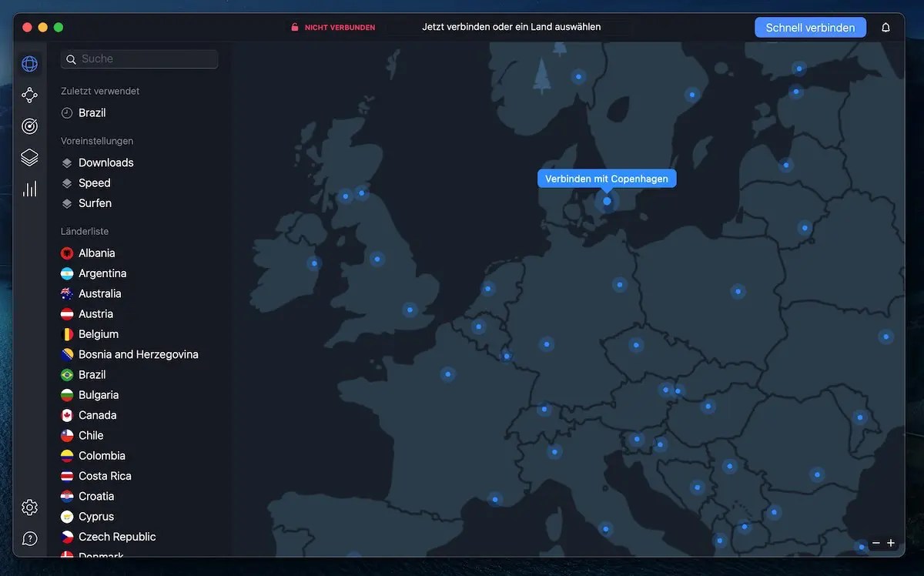Open the Meshnet nodes icon in sidebar
The image size is (924, 576).
tap(29, 95)
